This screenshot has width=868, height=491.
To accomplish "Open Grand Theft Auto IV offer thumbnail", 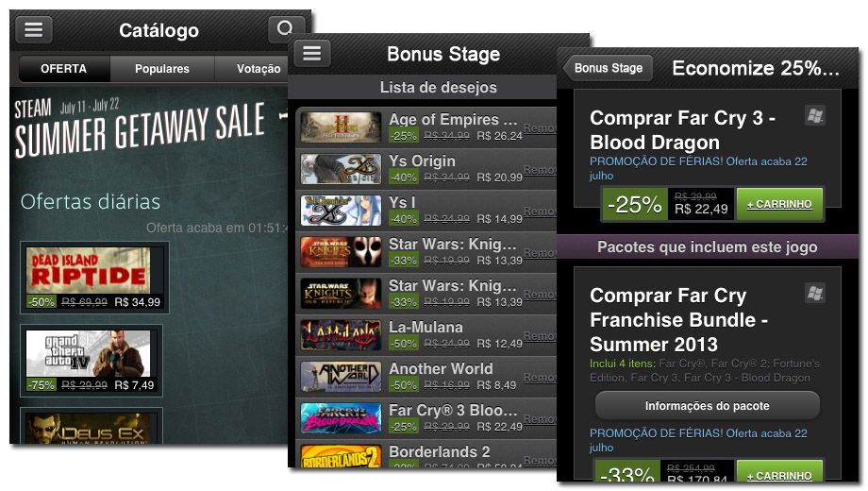I will click(x=89, y=353).
